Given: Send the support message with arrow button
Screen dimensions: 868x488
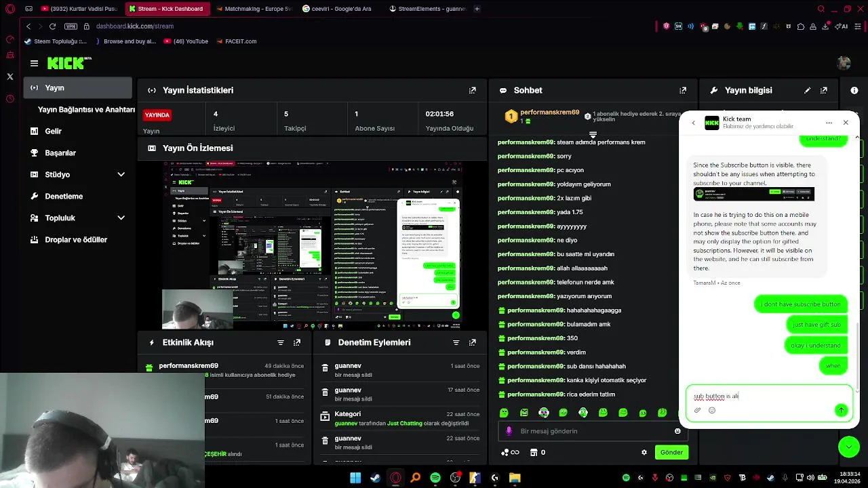Looking at the screenshot, I should click(841, 410).
